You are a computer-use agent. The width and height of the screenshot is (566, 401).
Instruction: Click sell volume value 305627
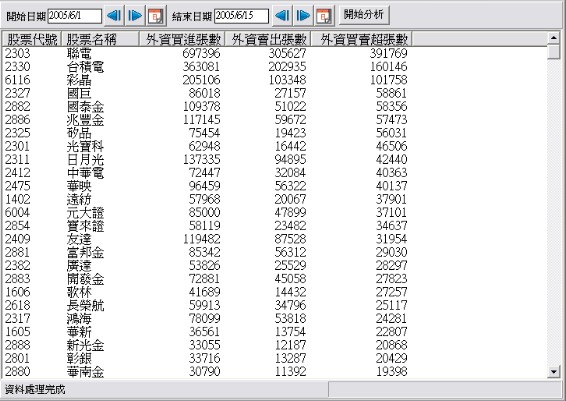coord(287,53)
